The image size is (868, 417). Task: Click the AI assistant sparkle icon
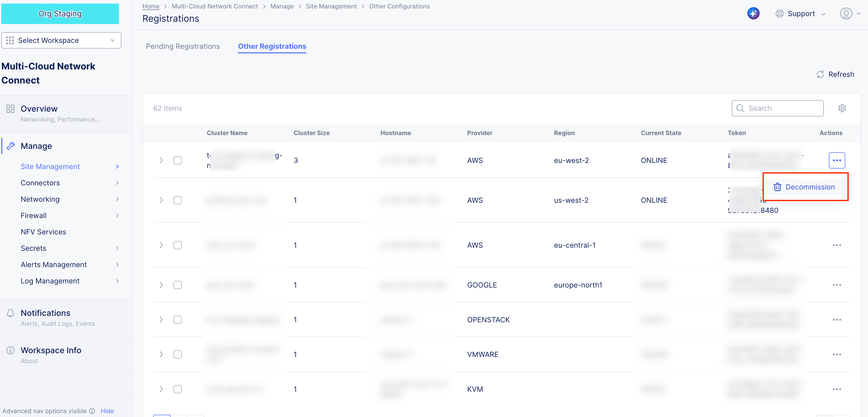point(753,14)
